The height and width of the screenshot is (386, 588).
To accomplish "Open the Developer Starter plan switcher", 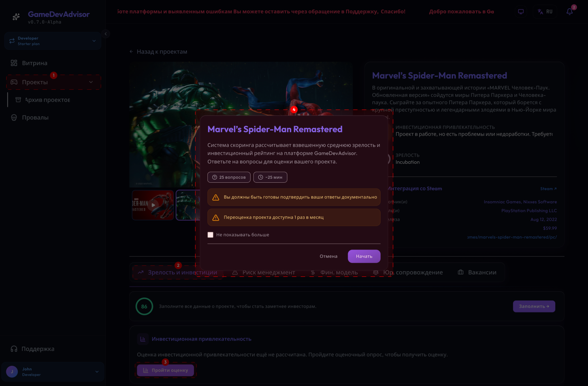I will click(x=53, y=41).
